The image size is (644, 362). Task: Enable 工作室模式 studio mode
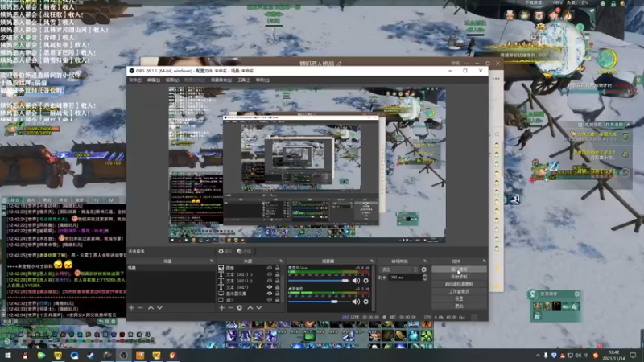coord(459,291)
